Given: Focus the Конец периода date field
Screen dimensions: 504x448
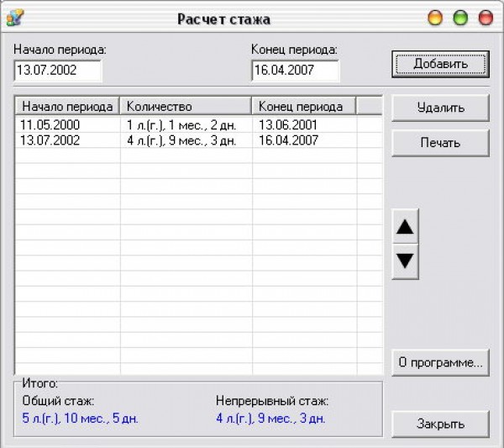Looking at the screenshot, I should (295, 70).
